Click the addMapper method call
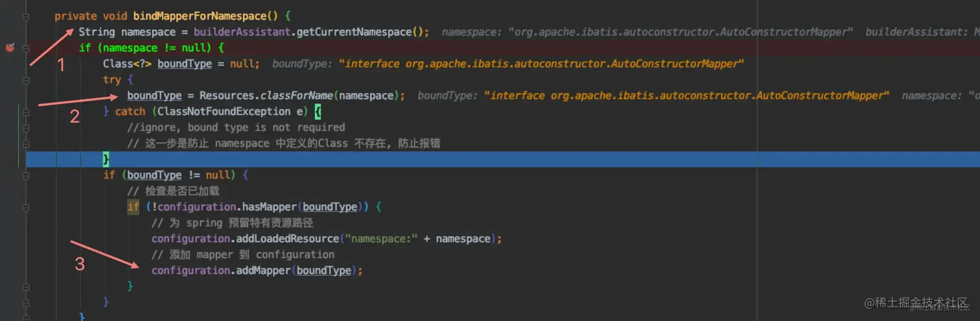 263,270
